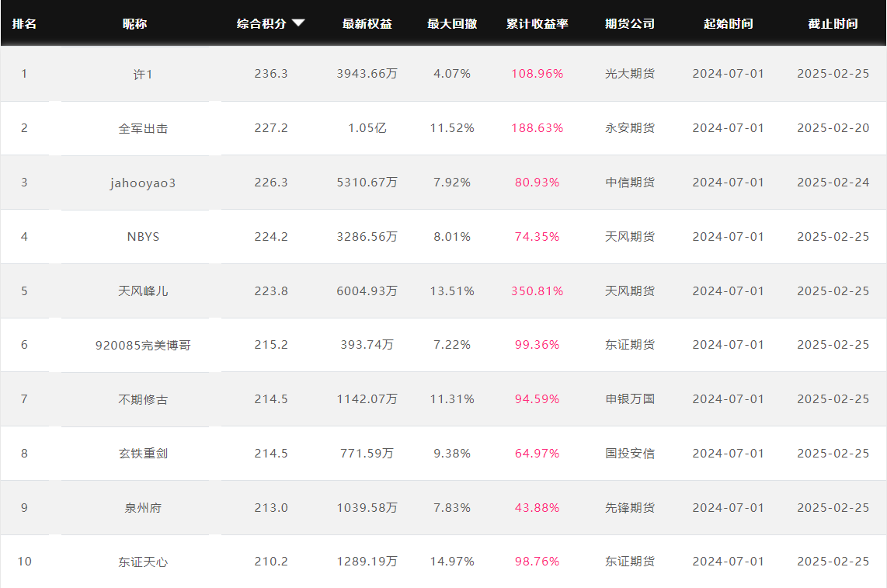Select drawdown value 11.52%
Image resolution: width=887 pixels, height=588 pixels.
pyautogui.click(x=452, y=128)
